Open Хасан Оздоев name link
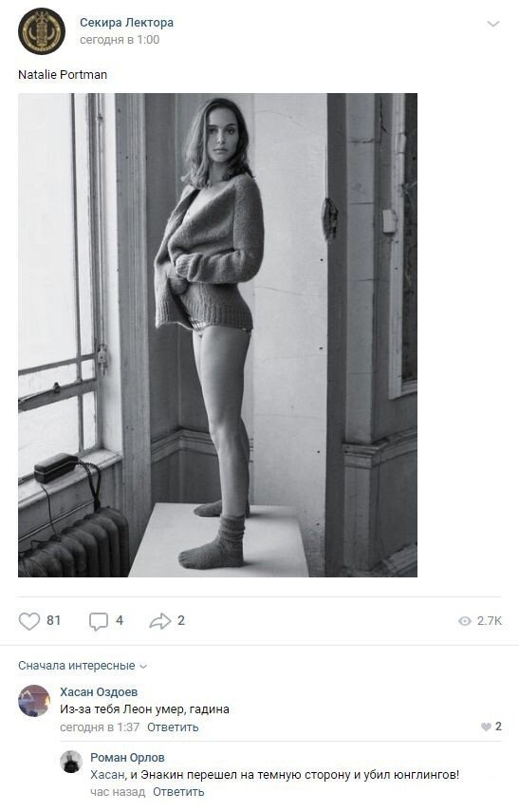519x812 pixels. [x=99, y=691]
